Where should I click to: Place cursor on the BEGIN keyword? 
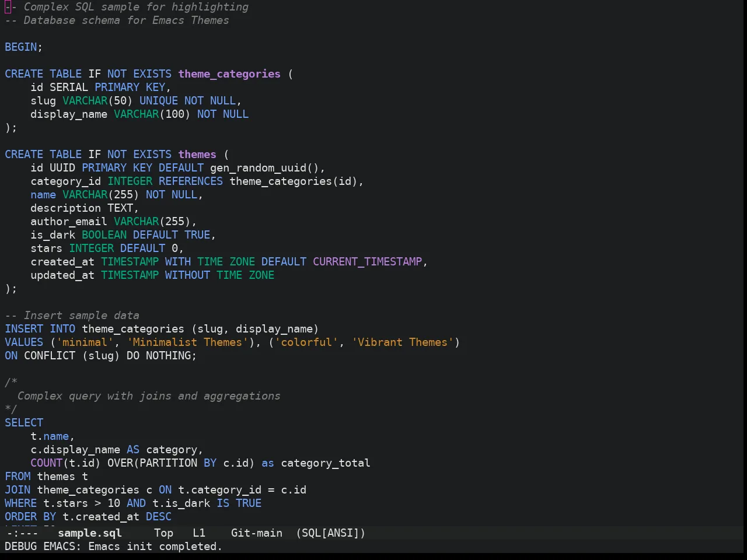point(21,47)
